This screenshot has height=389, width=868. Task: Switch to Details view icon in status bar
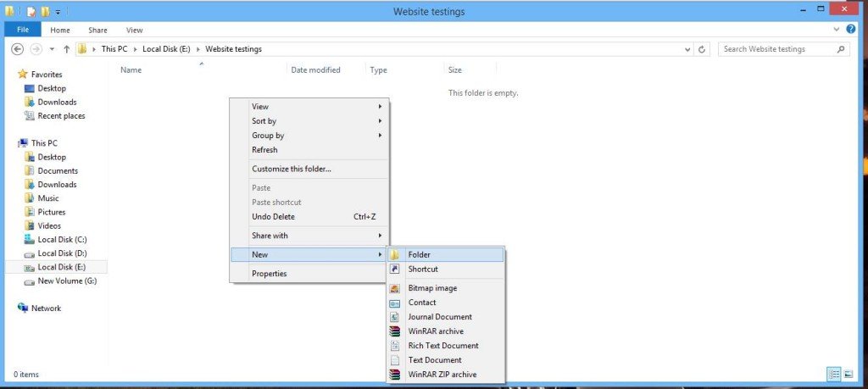(x=834, y=375)
